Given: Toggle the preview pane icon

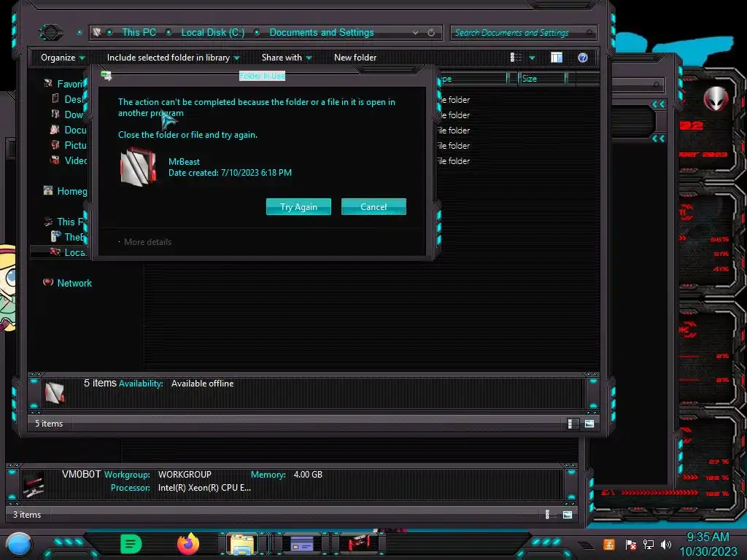Looking at the screenshot, I should click(557, 58).
